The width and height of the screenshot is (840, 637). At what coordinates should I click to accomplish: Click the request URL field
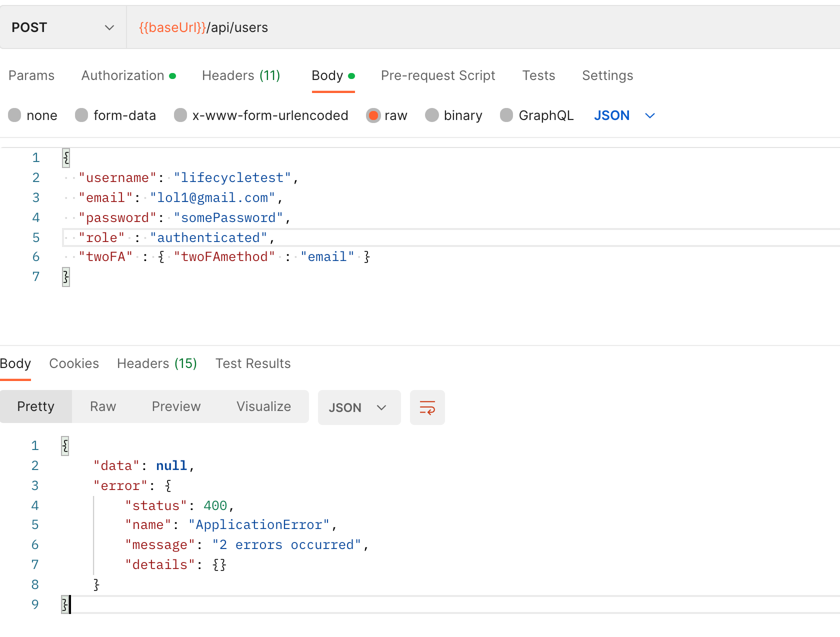pos(350,27)
